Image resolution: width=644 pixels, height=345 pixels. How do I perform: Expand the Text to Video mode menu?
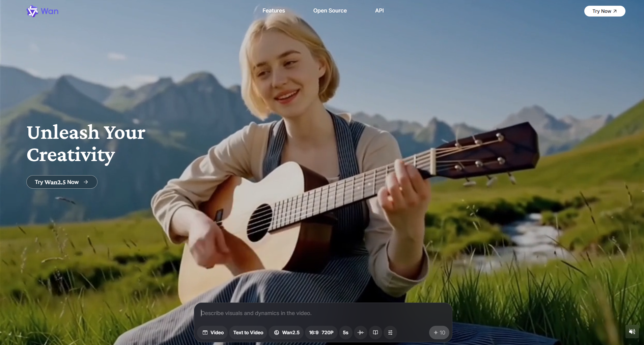coord(248,333)
